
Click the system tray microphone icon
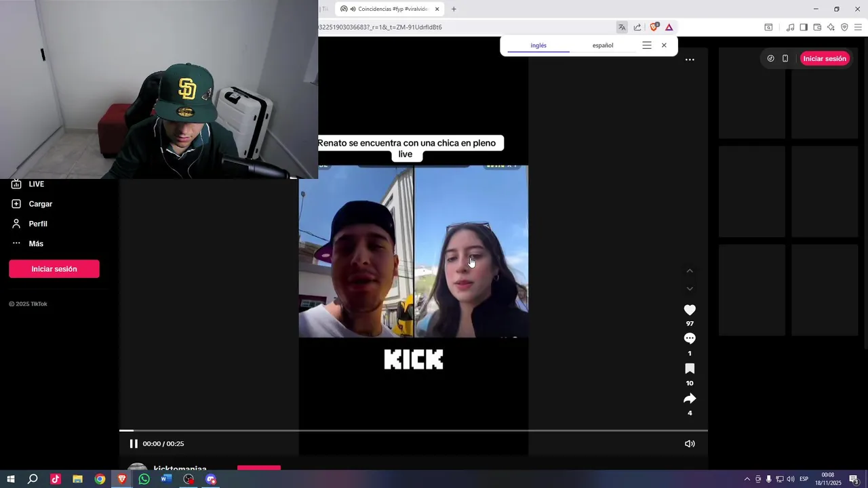click(768, 479)
